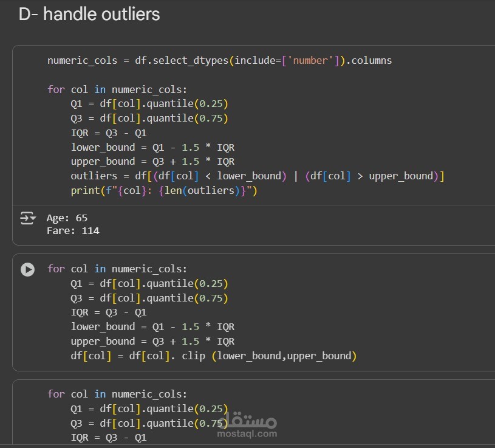This screenshot has height=448, width=495.
Task: Click the upper_bound line in clip cell
Action: [x=152, y=342]
